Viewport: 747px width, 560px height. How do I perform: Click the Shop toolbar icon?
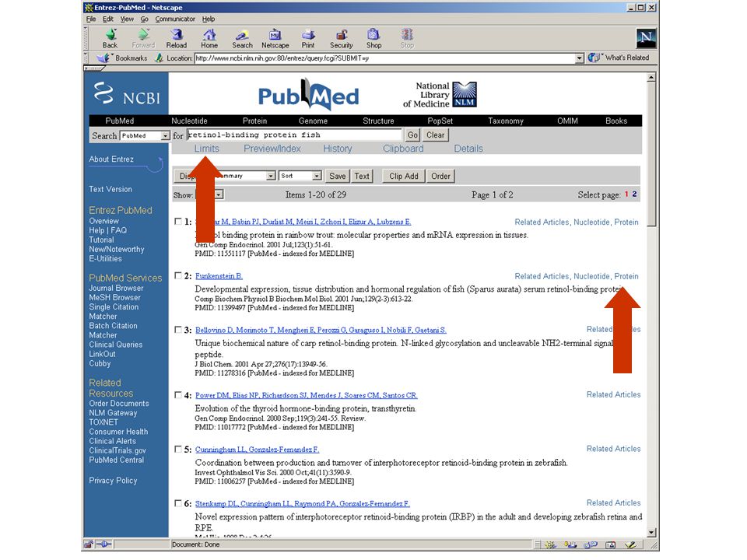[373, 35]
